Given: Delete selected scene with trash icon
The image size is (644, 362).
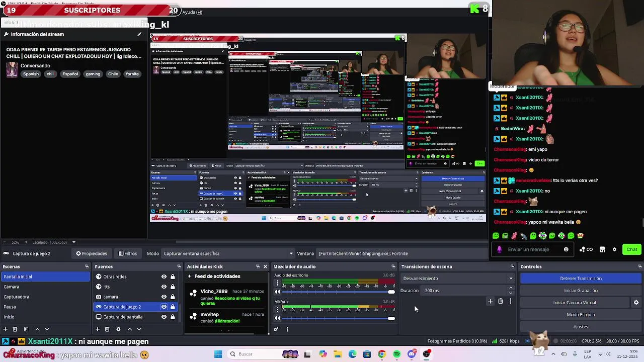Looking at the screenshot, I should [15, 329].
